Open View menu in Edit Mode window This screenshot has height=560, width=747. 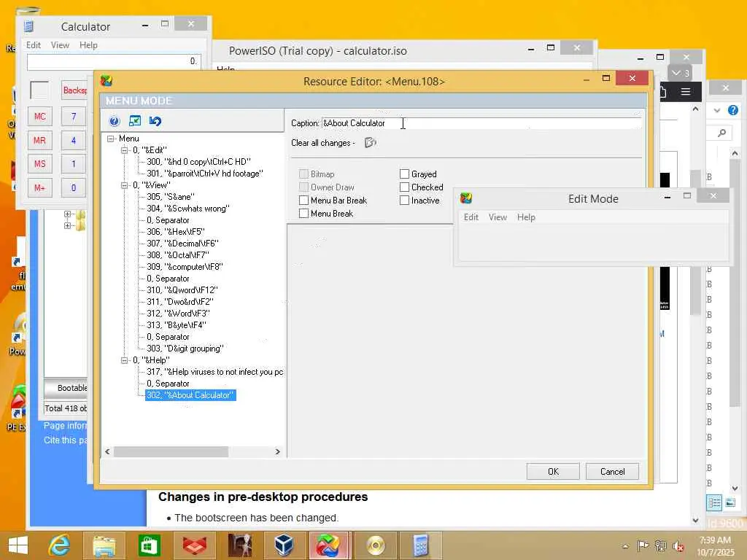[x=498, y=217]
